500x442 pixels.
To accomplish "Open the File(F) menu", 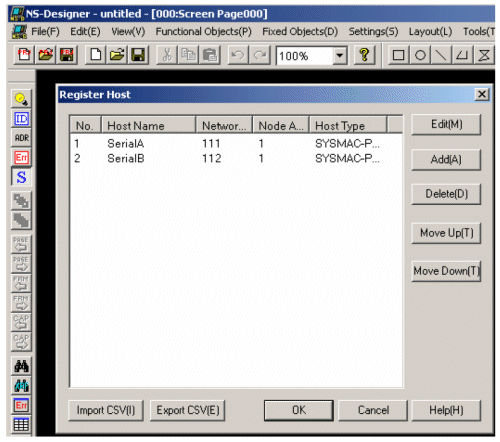I will (x=45, y=32).
